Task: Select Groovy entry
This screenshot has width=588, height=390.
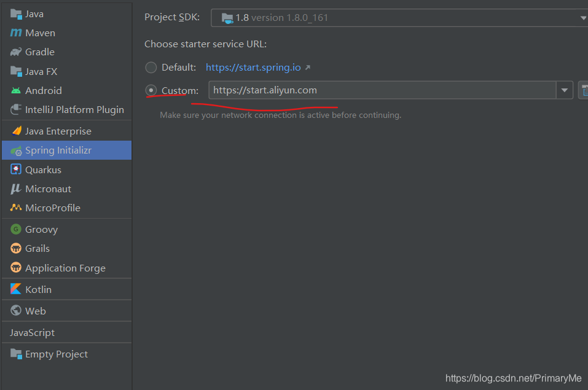Action: 67,229
